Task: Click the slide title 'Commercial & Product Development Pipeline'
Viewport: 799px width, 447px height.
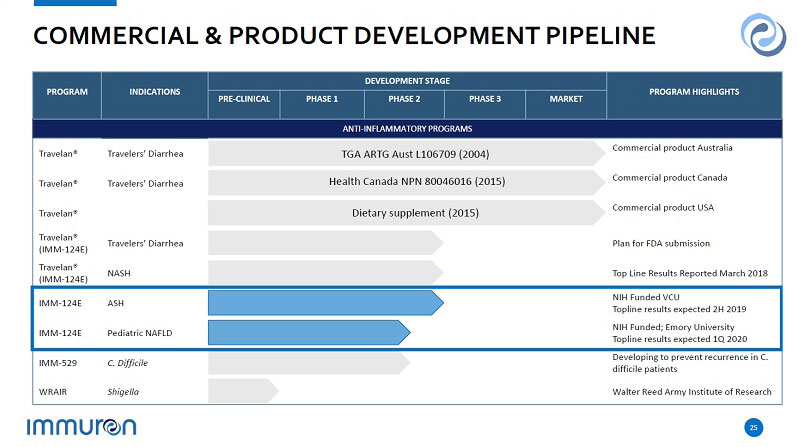Action: pyautogui.click(x=344, y=36)
